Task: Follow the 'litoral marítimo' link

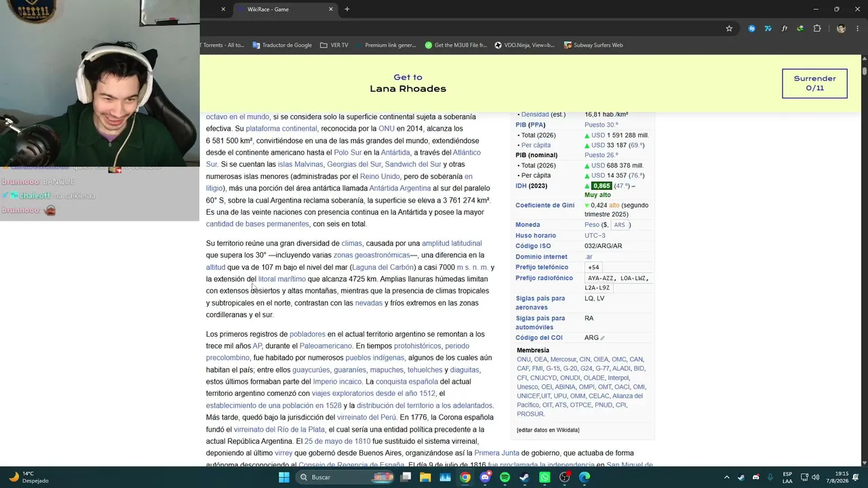Action: [x=281, y=279]
